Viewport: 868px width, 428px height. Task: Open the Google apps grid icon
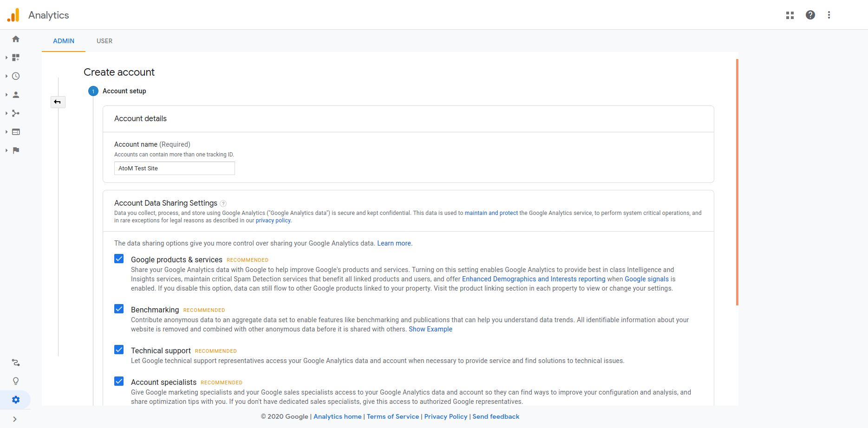pos(790,15)
